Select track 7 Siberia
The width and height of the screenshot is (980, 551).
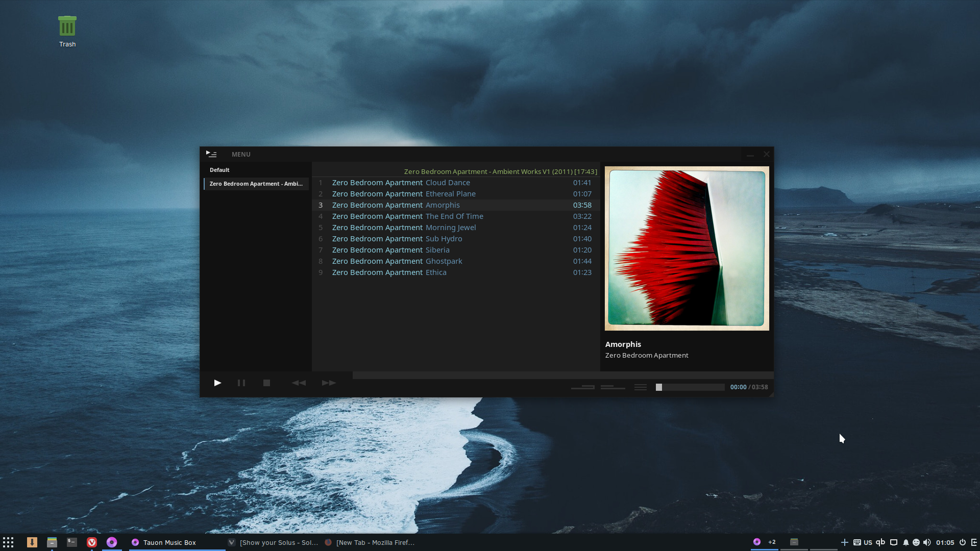point(456,250)
